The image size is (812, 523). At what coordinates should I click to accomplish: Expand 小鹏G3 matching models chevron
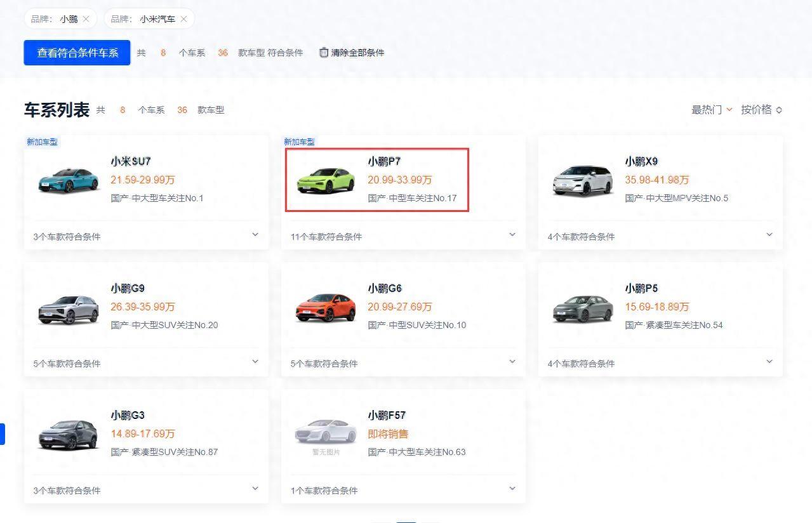pyautogui.click(x=255, y=488)
